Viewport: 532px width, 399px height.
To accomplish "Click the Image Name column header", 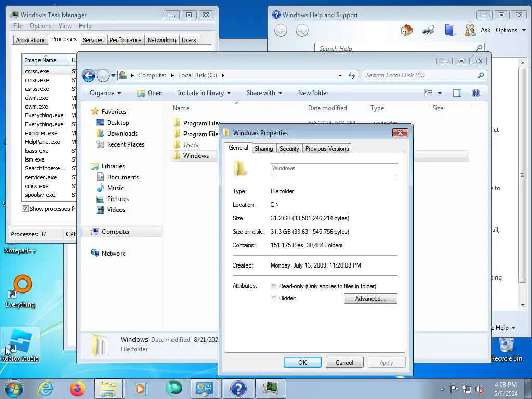I will click(45, 60).
